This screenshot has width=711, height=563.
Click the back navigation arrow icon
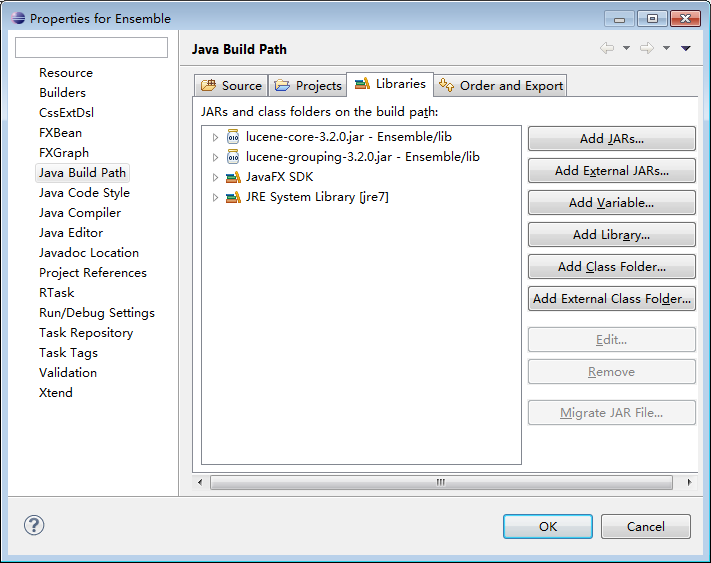(607, 48)
